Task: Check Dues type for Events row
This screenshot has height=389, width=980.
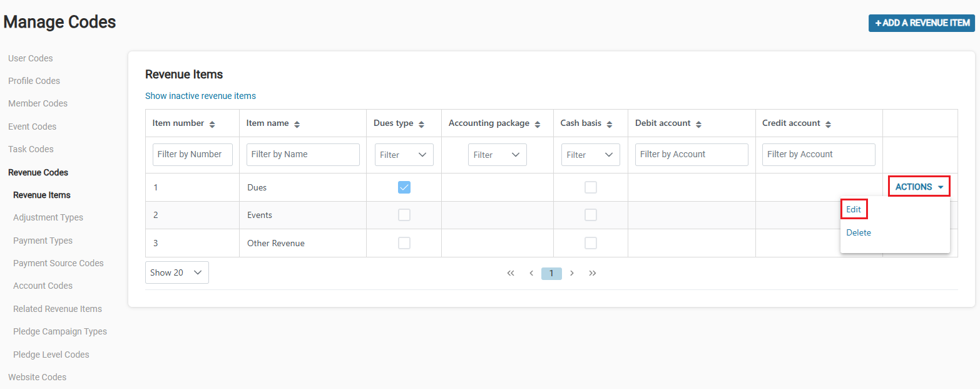Action: 404,215
